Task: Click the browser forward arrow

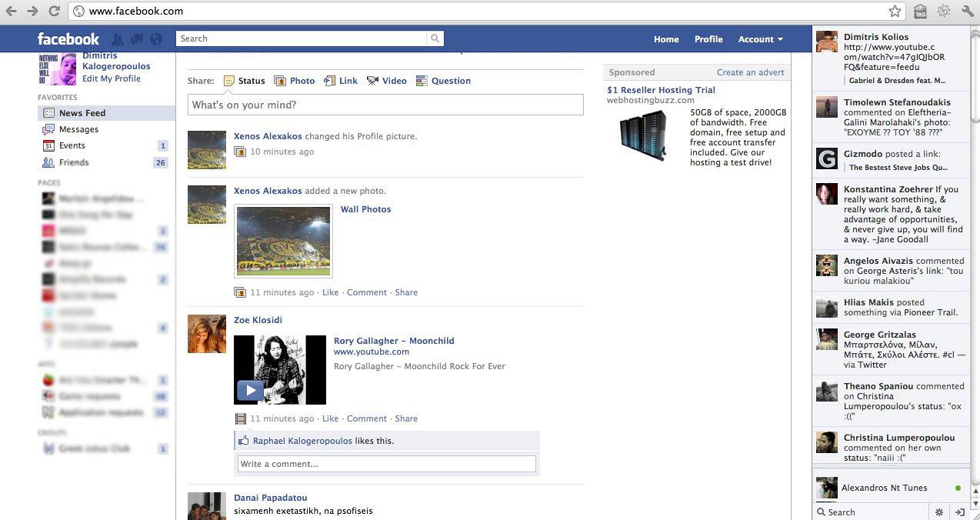Action: click(32, 11)
